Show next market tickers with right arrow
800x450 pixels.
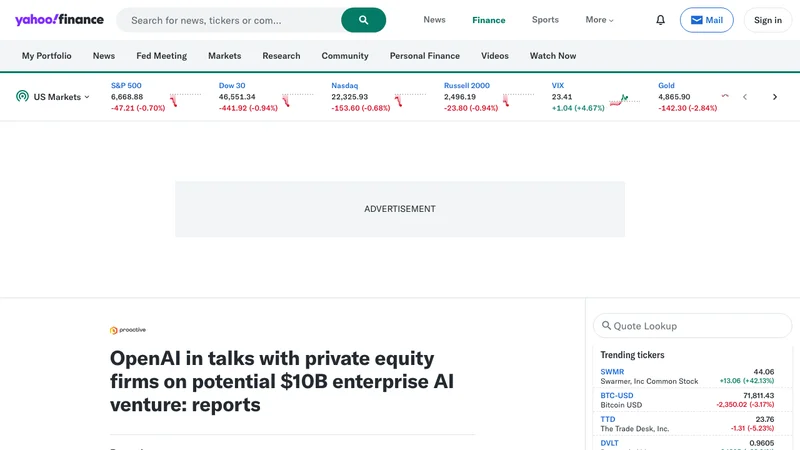point(774,96)
